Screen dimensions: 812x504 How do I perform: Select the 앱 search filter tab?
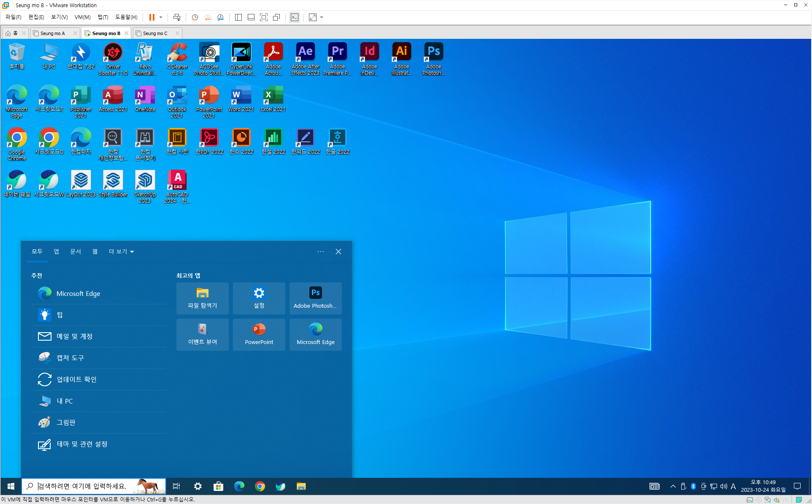point(56,252)
